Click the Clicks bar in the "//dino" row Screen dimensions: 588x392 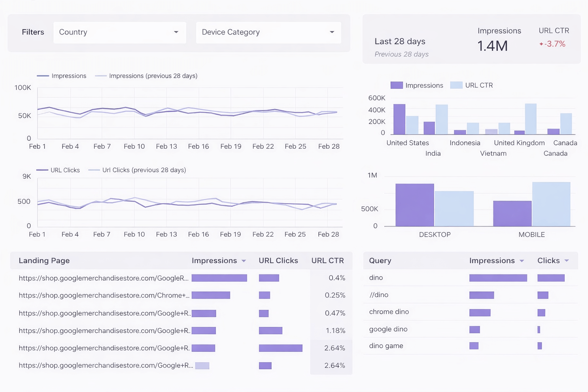543,295
